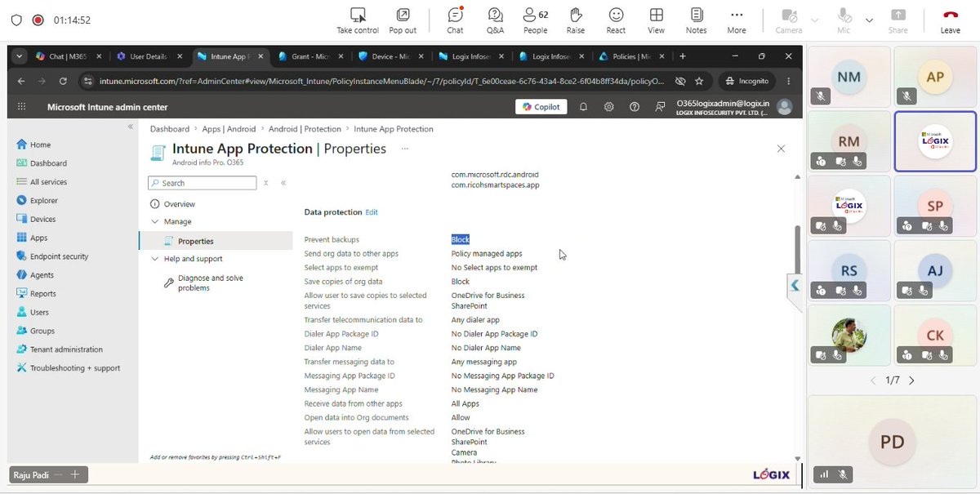Open Copilot in Intune admin center
The width and height of the screenshot is (980, 494).
pyautogui.click(x=542, y=107)
